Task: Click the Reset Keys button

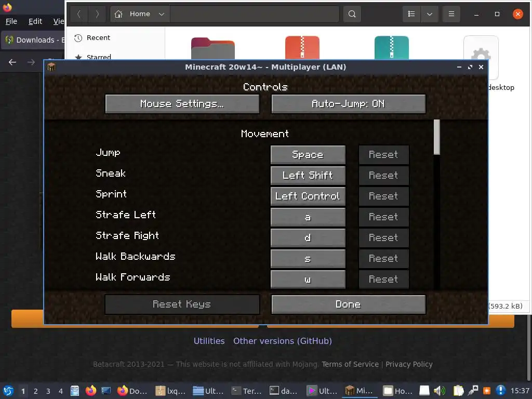Action: pyautogui.click(x=182, y=304)
